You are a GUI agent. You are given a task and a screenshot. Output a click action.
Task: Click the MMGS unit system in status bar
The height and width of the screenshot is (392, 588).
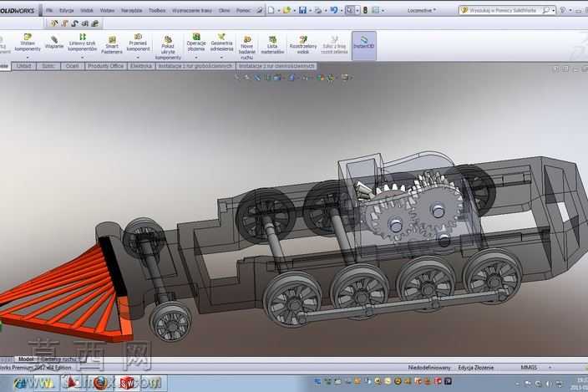click(x=529, y=368)
